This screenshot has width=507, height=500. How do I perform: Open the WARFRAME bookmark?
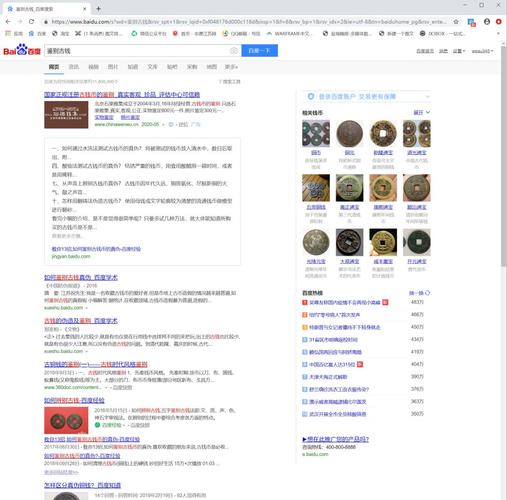point(289,34)
